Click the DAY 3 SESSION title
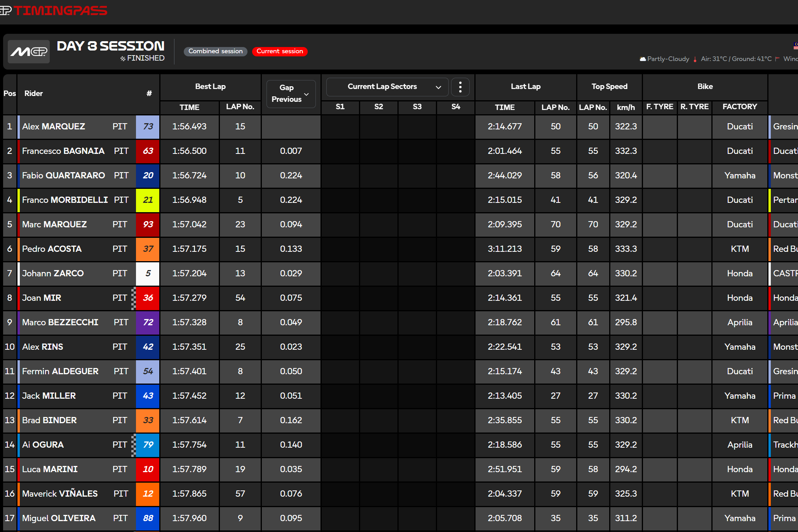 click(111, 46)
